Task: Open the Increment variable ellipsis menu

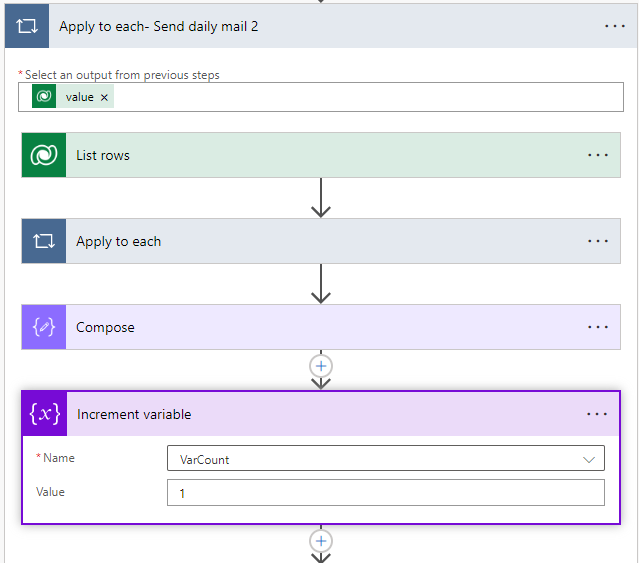Action: pyautogui.click(x=597, y=414)
